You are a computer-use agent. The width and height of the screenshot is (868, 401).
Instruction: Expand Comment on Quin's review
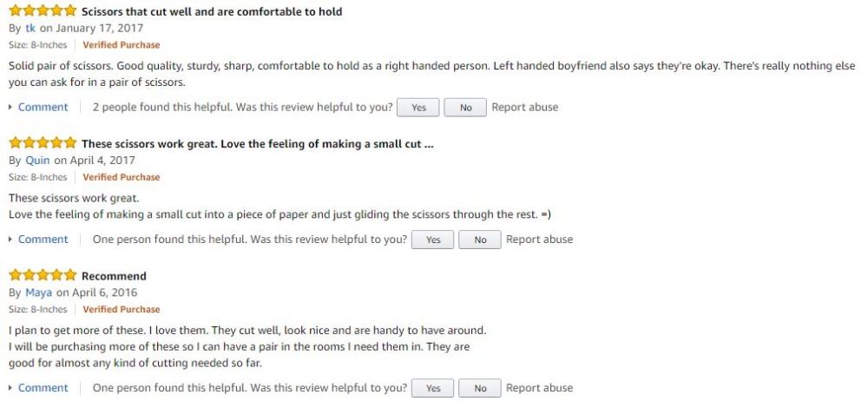(x=43, y=240)
